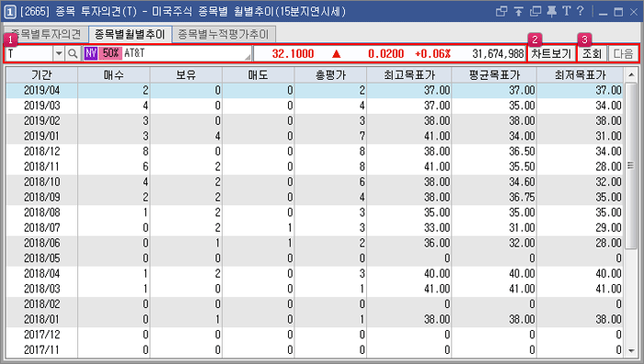
Task: Click the +0.06% change rate
Action: [432, 53]
